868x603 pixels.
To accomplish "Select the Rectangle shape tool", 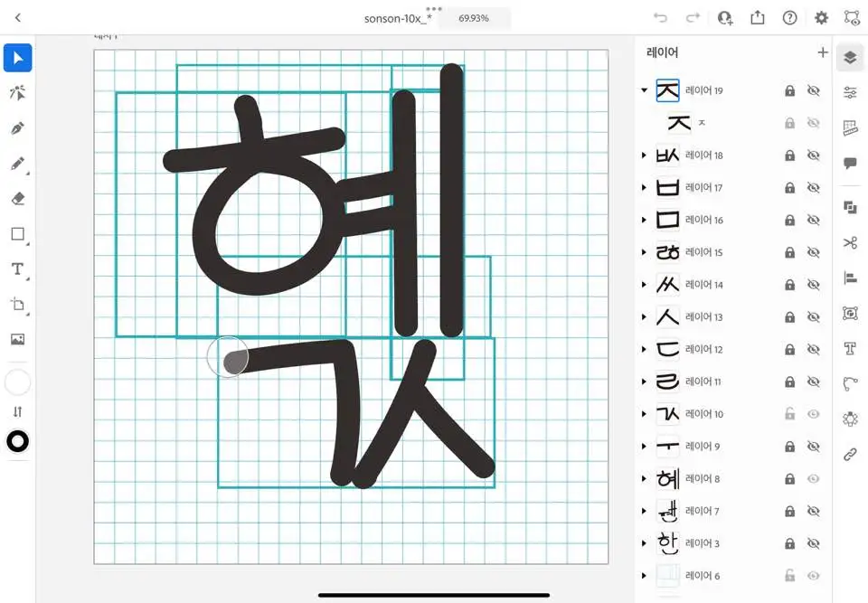I will [x=18, y=234].
